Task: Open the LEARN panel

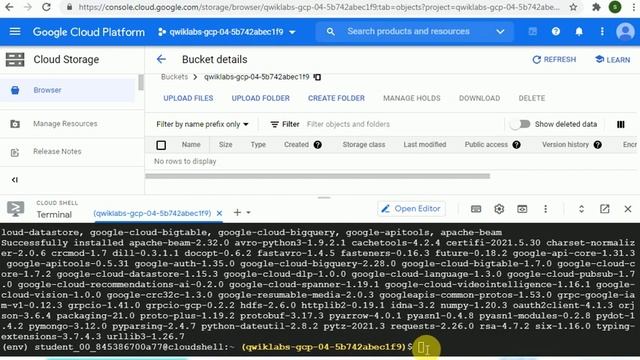Action: pyautogui.click(x=612, y=60)
